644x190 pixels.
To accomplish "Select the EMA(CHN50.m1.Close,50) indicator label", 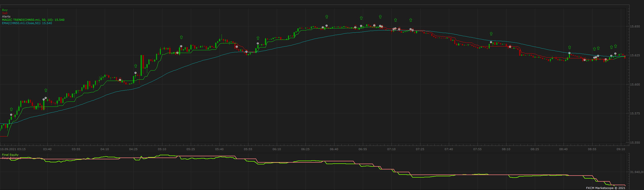I will pos(27,23).
